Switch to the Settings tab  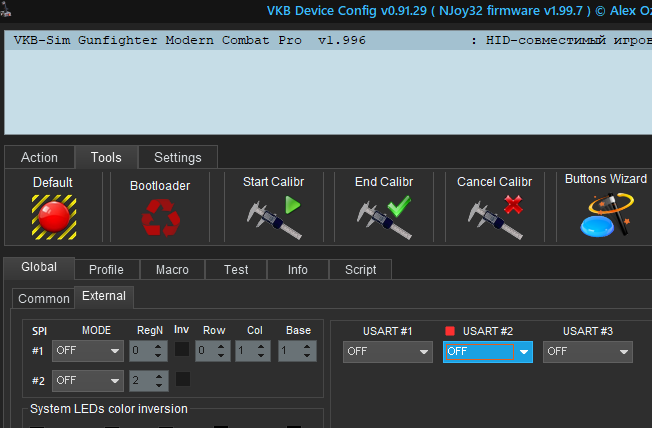177,157
